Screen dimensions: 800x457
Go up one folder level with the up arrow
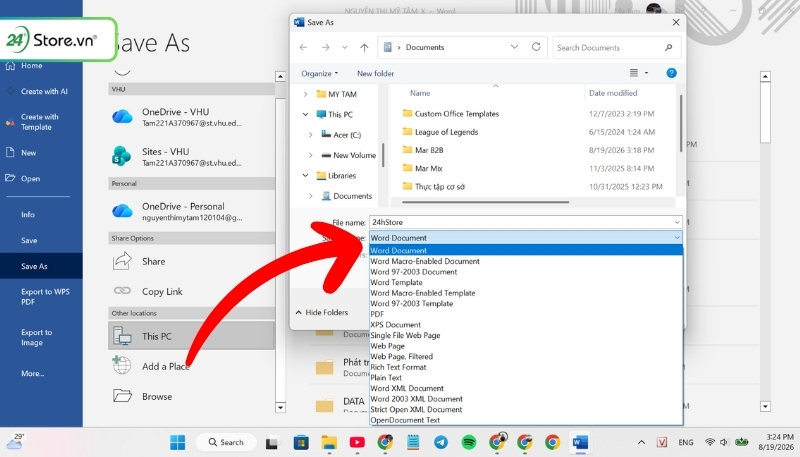[364, 47]
